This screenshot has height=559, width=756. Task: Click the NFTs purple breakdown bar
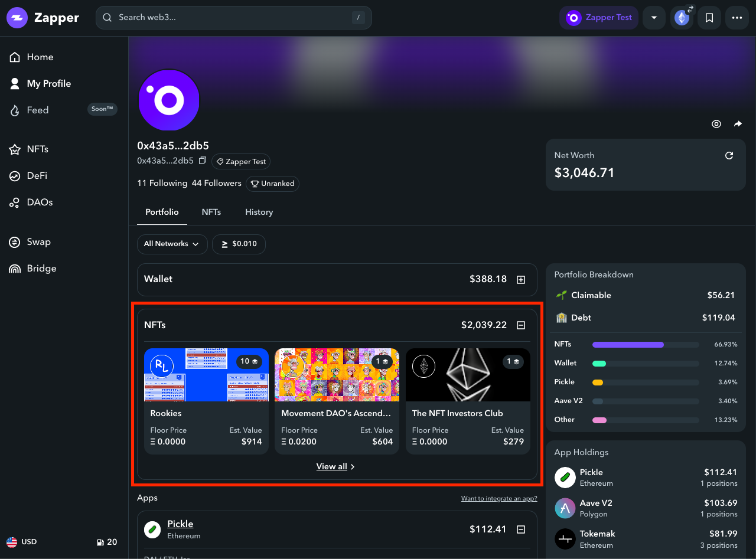tap(628, 344)
